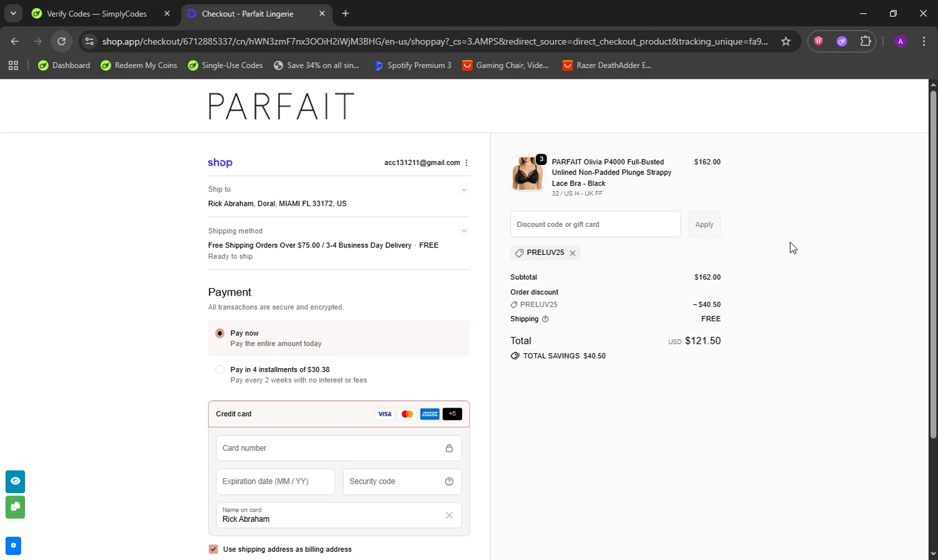Image resolution: width=938 pixels, height=560 pixels.
Task: Click the shop.app checkout URL
Action: tap(435, 41)
